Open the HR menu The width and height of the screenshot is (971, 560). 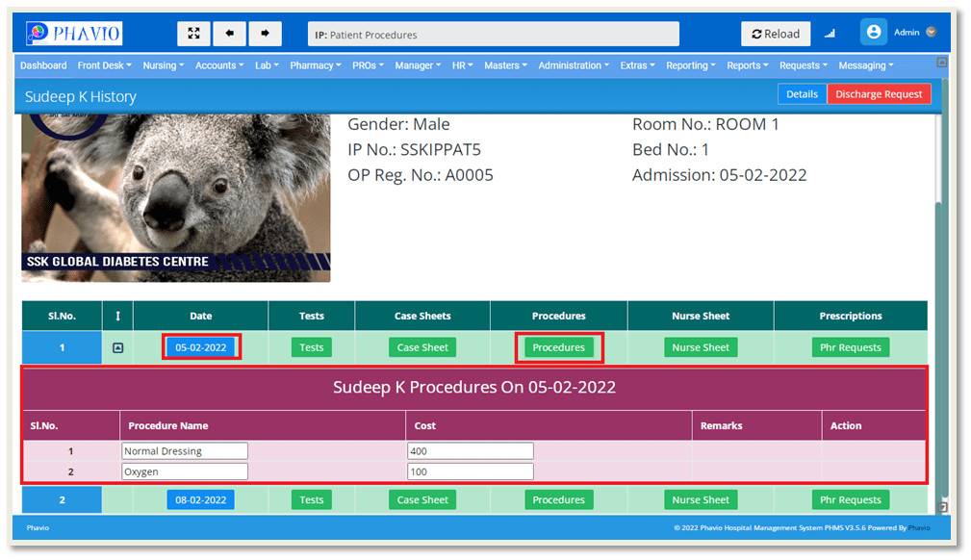(462, 65)
